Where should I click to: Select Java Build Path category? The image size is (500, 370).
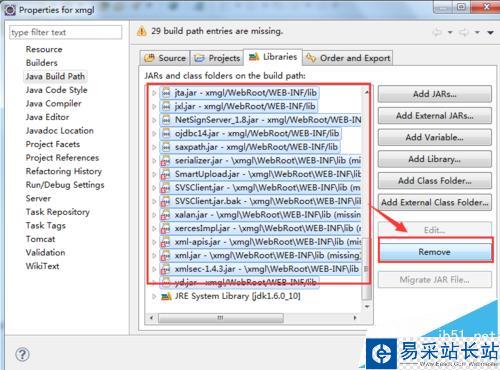tap(55, 76)
